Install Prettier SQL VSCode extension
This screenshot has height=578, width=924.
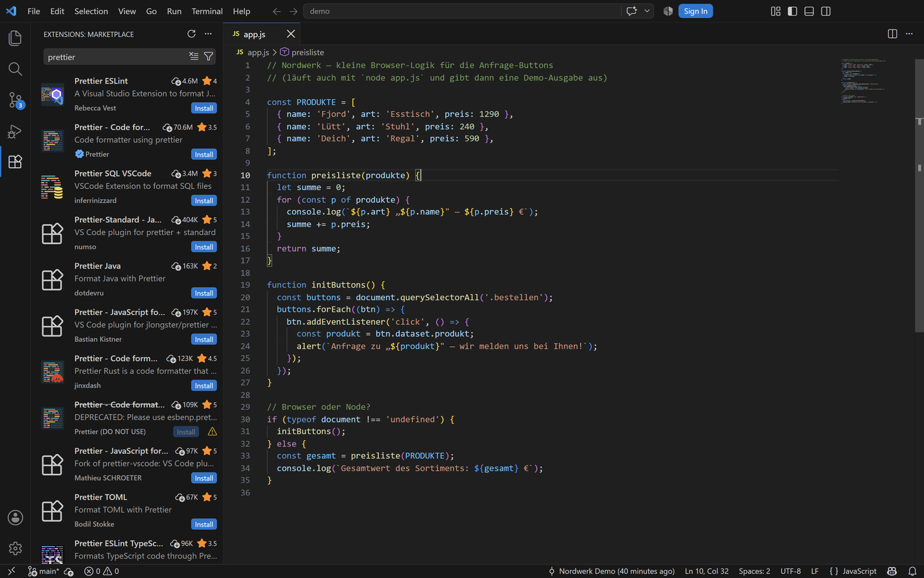(x=204, y=200)
